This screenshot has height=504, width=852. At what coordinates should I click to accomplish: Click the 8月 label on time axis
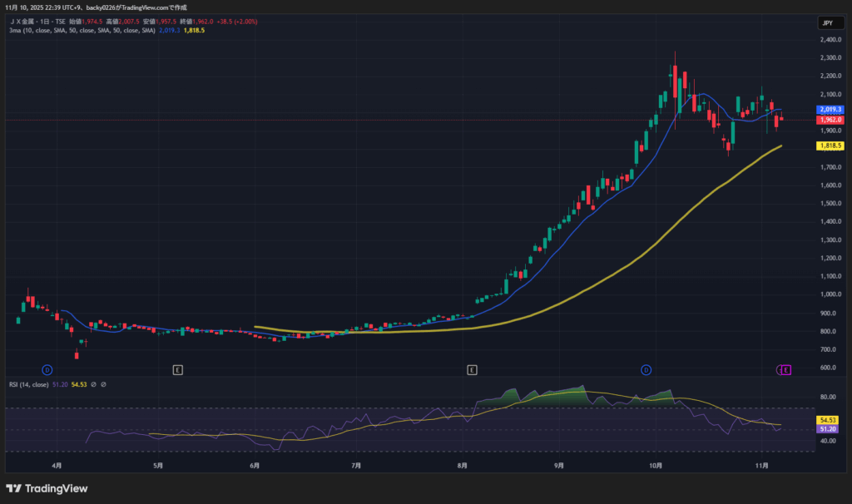coord(461,466)
